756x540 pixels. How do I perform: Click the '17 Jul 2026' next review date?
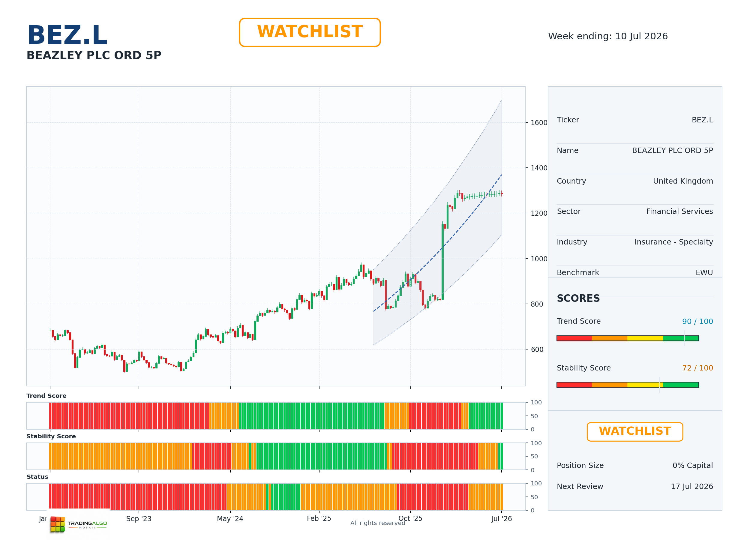pos(692,487)
